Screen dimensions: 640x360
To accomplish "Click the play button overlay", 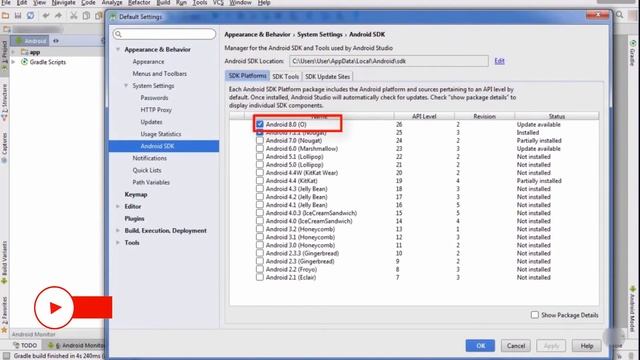I will pos(54,308).
